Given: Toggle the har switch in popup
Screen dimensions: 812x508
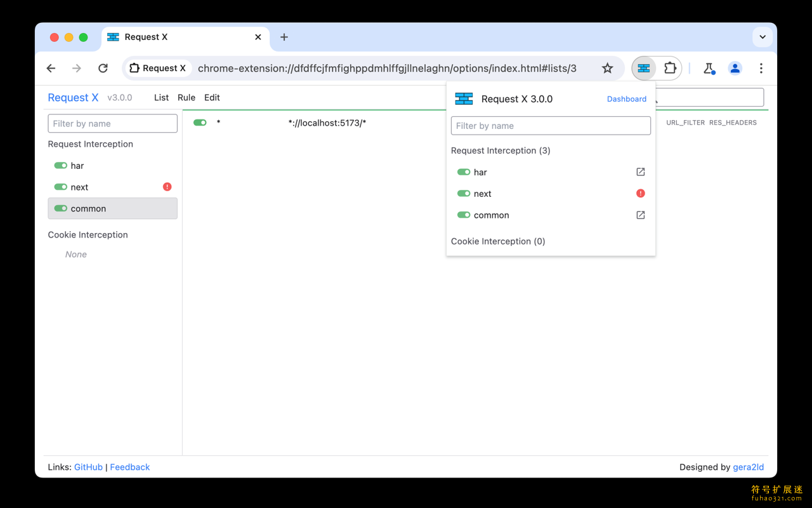Looking at the screenshot, I should (464, 172).
